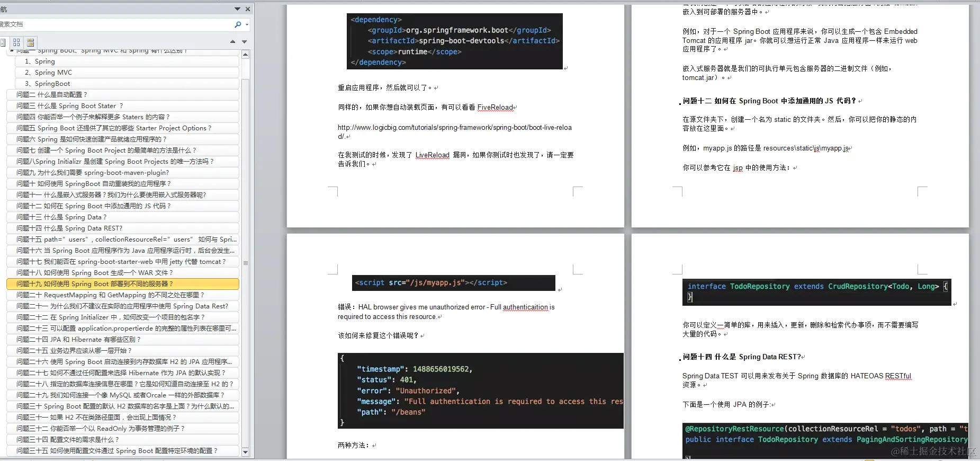Switch to browse search results tab
This screenshot has width=980, height=461.
pyautogui.click(x=30, y=42)
